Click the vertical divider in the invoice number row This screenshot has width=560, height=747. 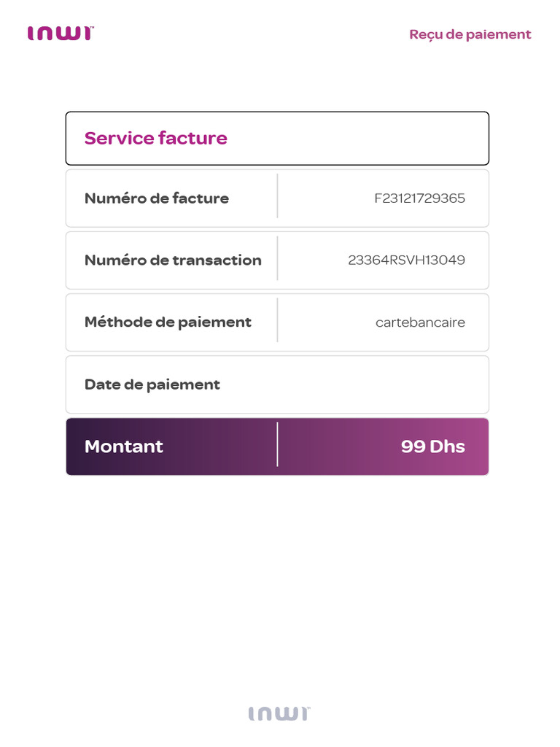pyautogui.click(x=277, y=196)
